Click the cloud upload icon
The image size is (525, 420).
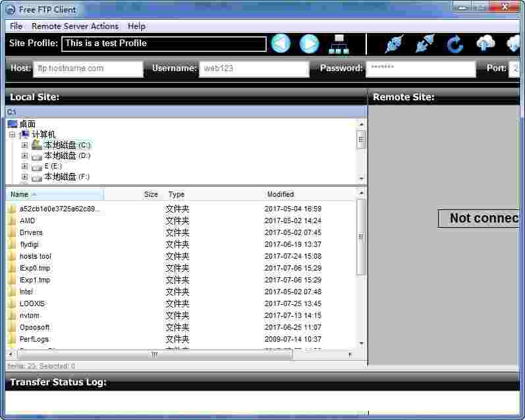coord(485,43)
